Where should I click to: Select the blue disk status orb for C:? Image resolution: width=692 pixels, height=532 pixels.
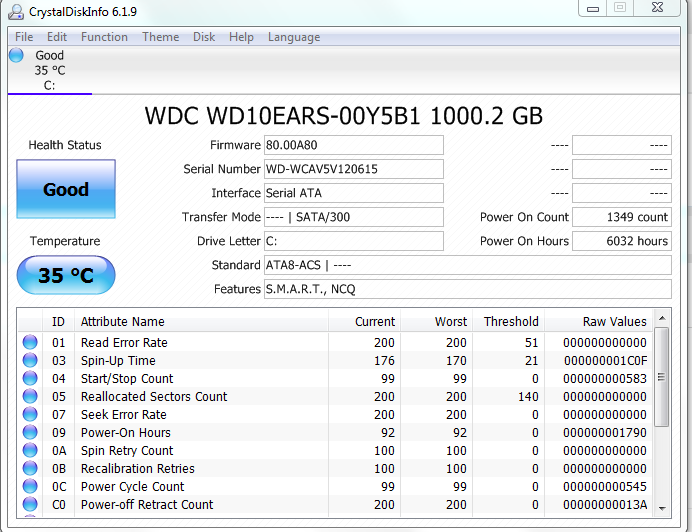(x=16, y=55)
